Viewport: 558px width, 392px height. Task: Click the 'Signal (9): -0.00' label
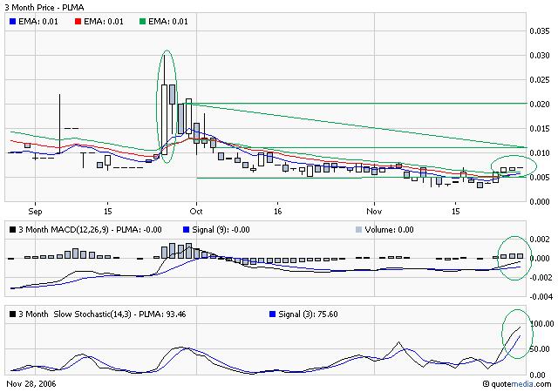221,230
